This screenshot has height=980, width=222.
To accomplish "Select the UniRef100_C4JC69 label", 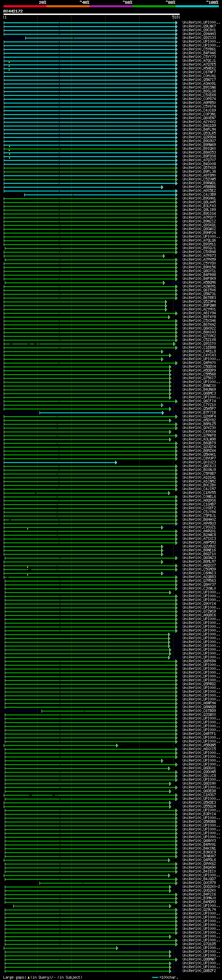I will [199, 110].
